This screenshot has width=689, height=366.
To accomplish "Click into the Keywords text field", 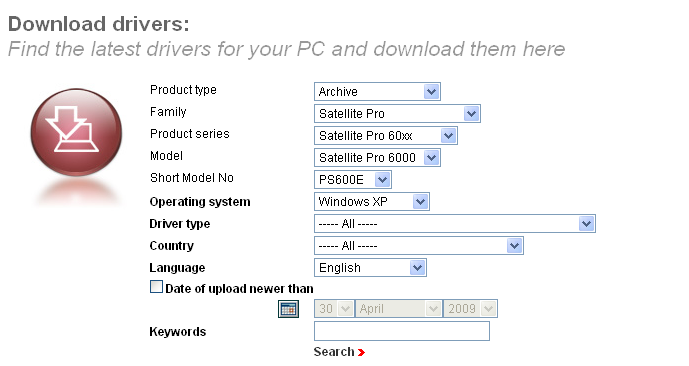I will click(402, 331).
